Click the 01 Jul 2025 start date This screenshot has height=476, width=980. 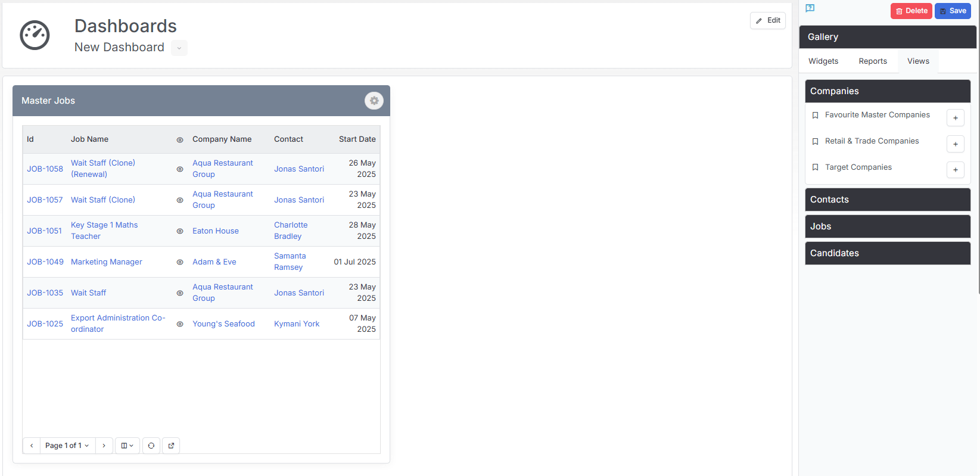(x=354, y=262)
